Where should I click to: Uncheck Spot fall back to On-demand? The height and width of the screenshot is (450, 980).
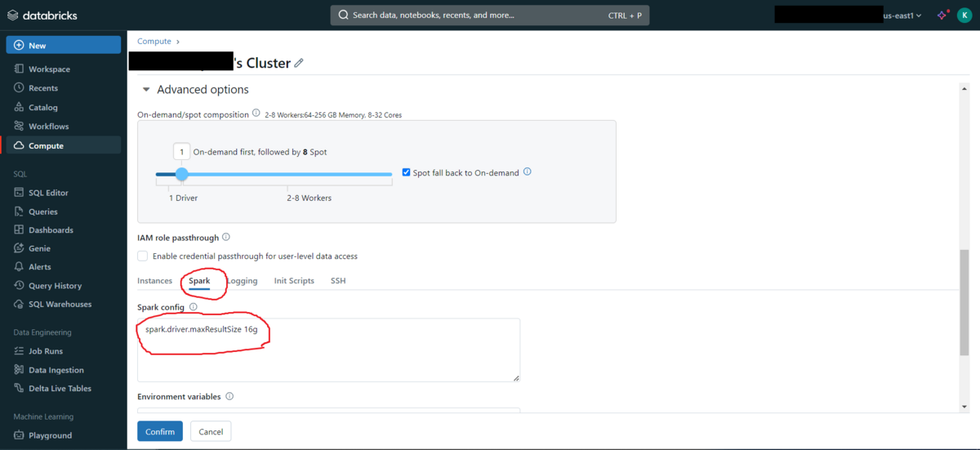[407, 172]
